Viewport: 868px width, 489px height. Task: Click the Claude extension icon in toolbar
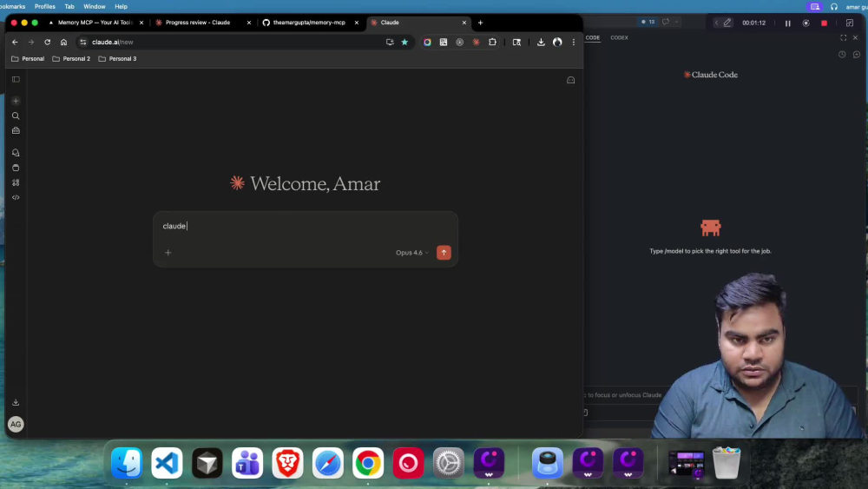pyautogui.click(x=476, y=42)
